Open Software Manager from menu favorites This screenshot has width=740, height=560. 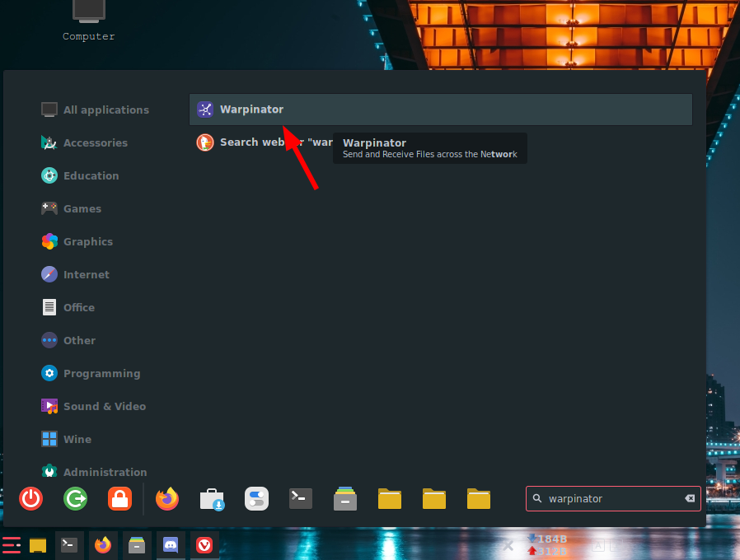[212, 499]
